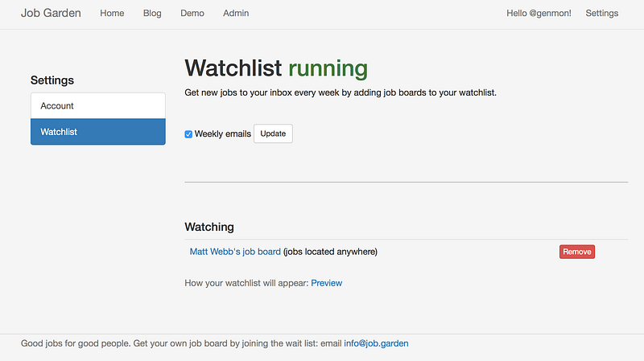Click the green running status word
Image resolution: width=644 pixels, height=361 pixels.
(328, 69)
